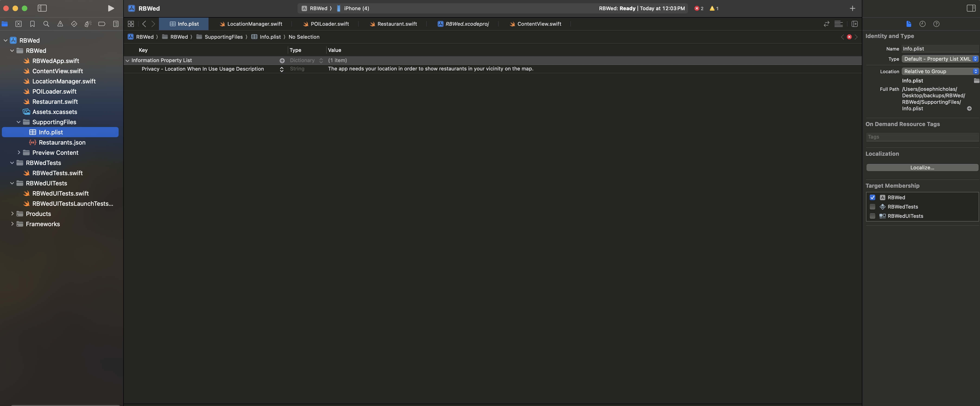Image resolution: width=980 pixels, height=406 pixels.
Task: Add editor on right icon
Action: point(854,24)
